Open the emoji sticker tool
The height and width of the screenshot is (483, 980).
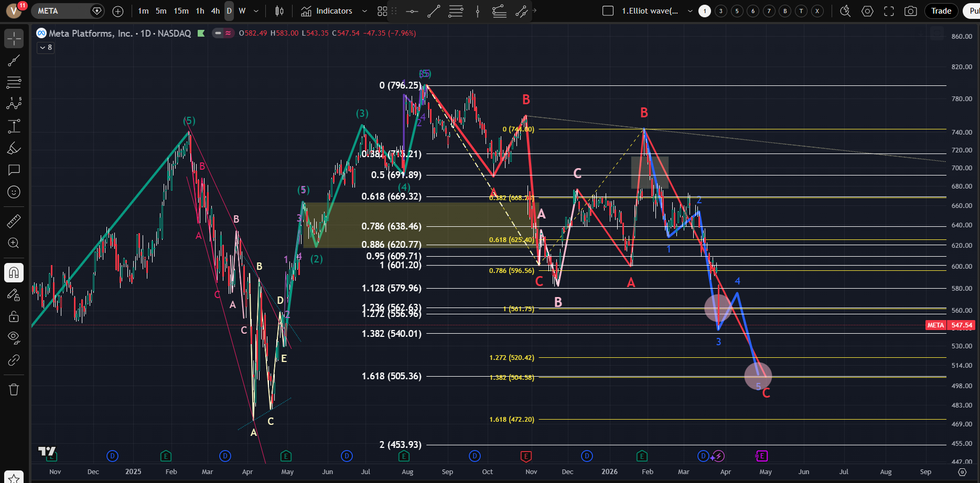point(14,192)
